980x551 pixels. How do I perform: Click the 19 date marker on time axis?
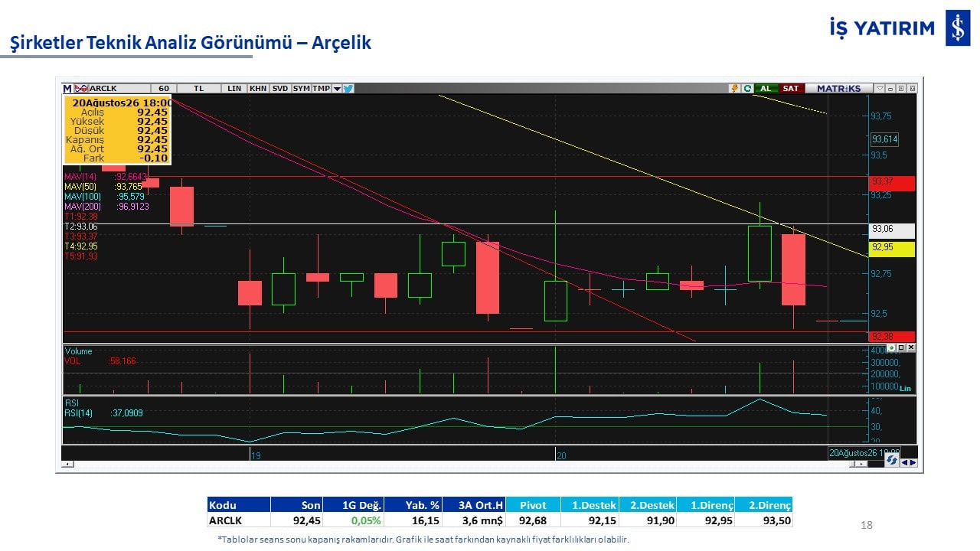pos(256,455)
